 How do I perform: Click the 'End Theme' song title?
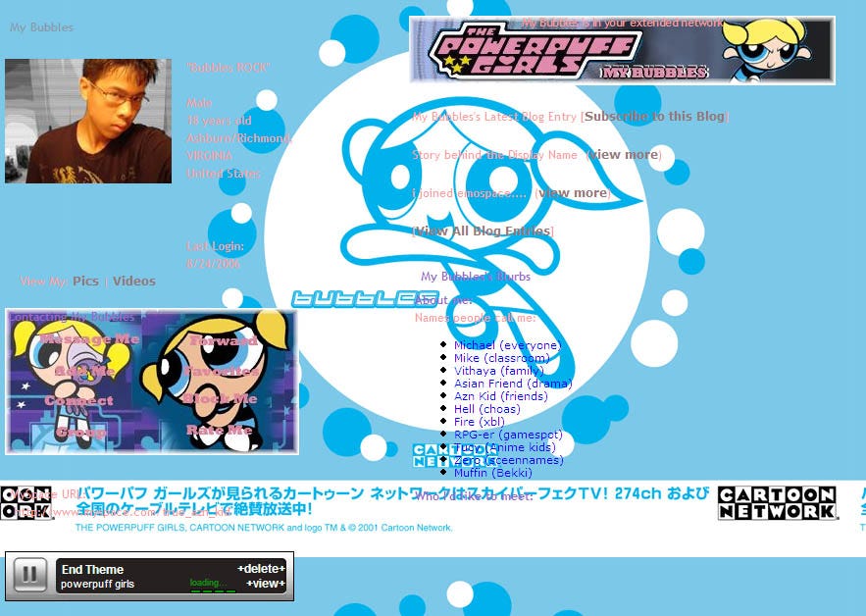(x=92, y=569)
